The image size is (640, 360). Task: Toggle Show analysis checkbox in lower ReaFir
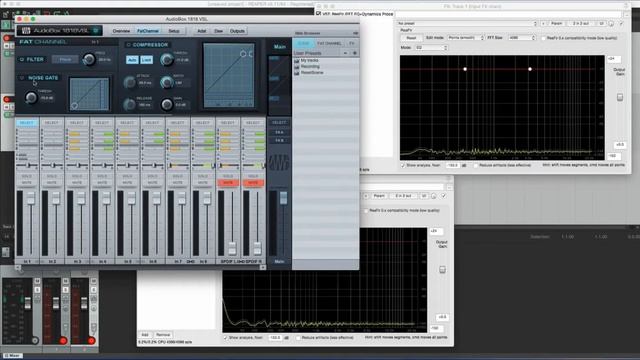225,338
